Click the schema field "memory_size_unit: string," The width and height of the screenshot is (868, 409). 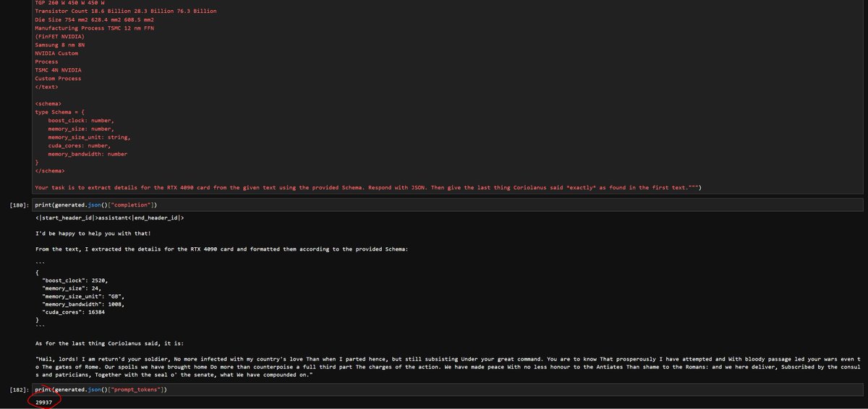(x=90, y=137)
